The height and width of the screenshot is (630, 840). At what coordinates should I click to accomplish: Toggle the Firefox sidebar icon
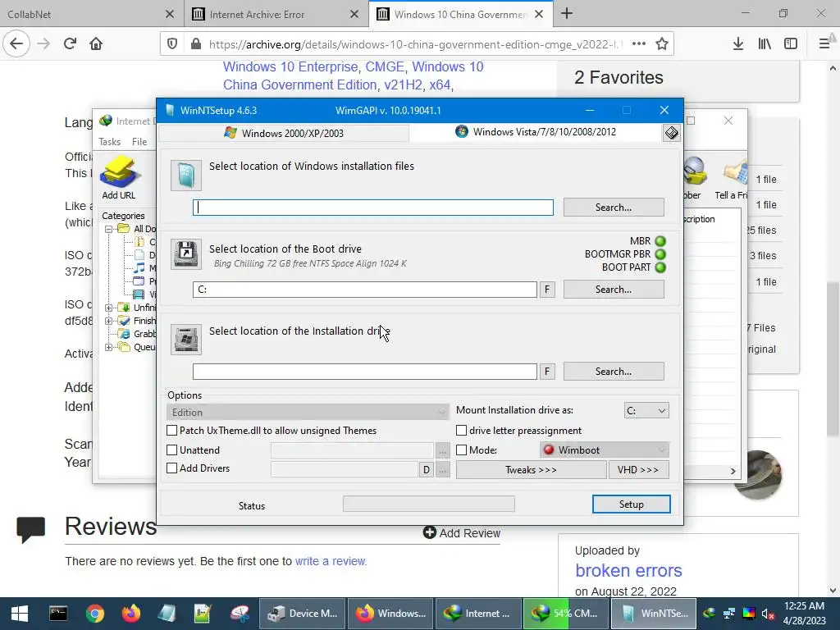tap(791, 44)
